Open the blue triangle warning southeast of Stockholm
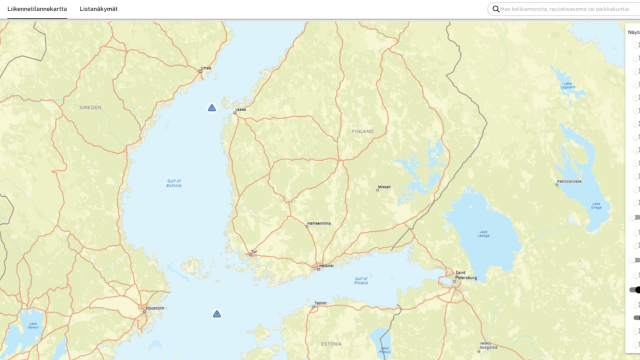The image size is (640, 360). [217, 314]
